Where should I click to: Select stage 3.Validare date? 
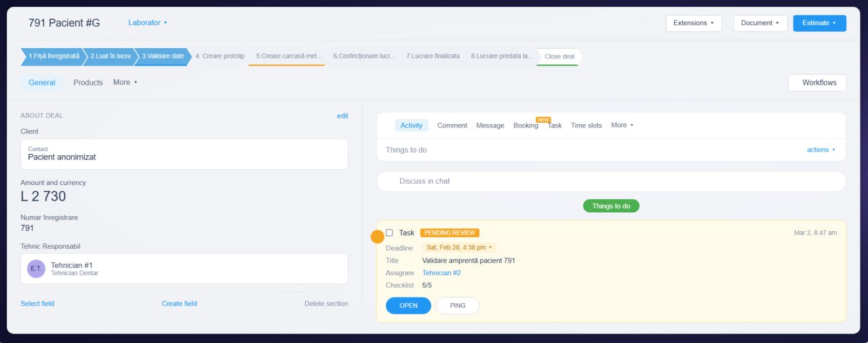tap(162, 56)
